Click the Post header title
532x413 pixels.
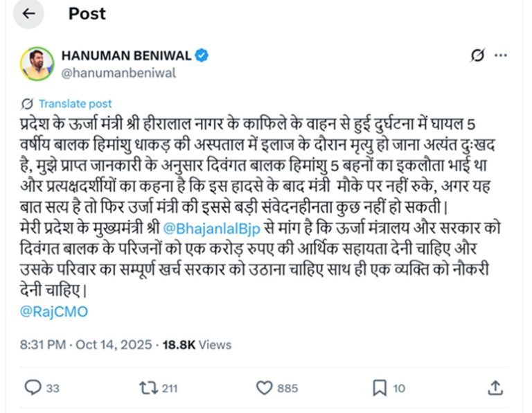pyautogui.click(x=87, y=15)
